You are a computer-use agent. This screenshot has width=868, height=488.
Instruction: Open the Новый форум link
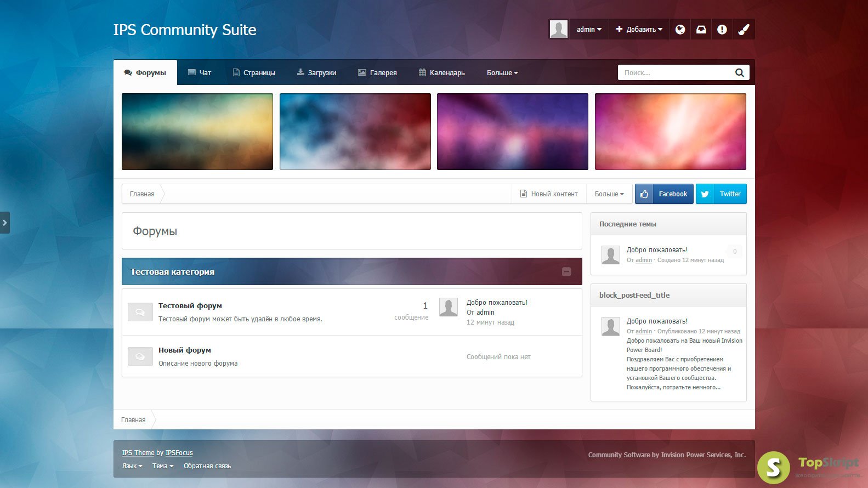tap(184, 350)
